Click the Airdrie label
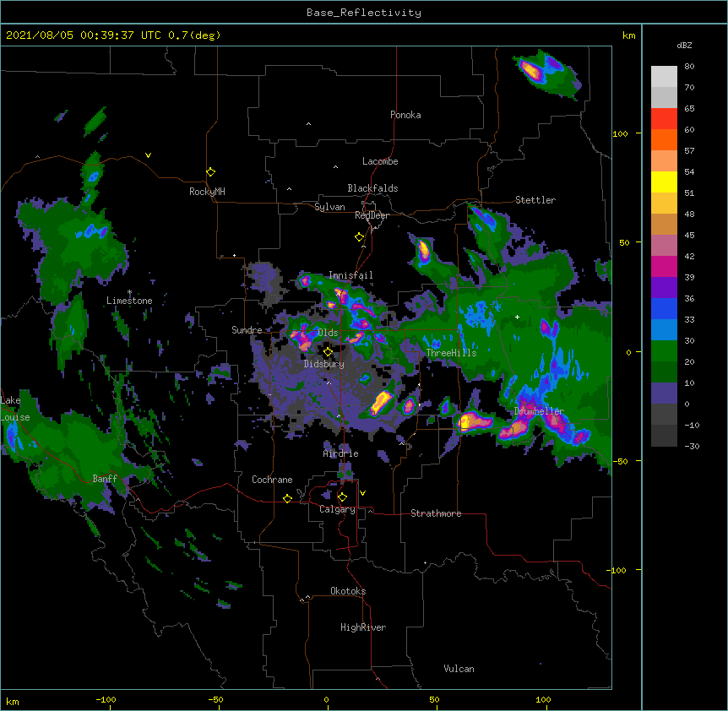The image size is (728, 711). tap(341, 453)
